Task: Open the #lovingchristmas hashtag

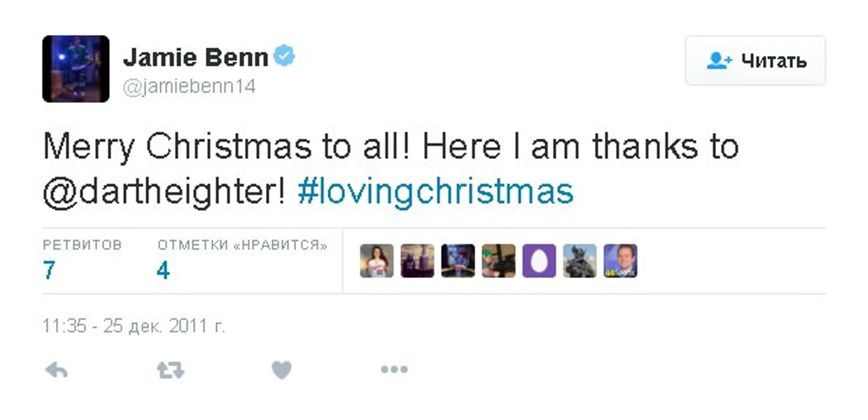Action: (x=435, y=192)
